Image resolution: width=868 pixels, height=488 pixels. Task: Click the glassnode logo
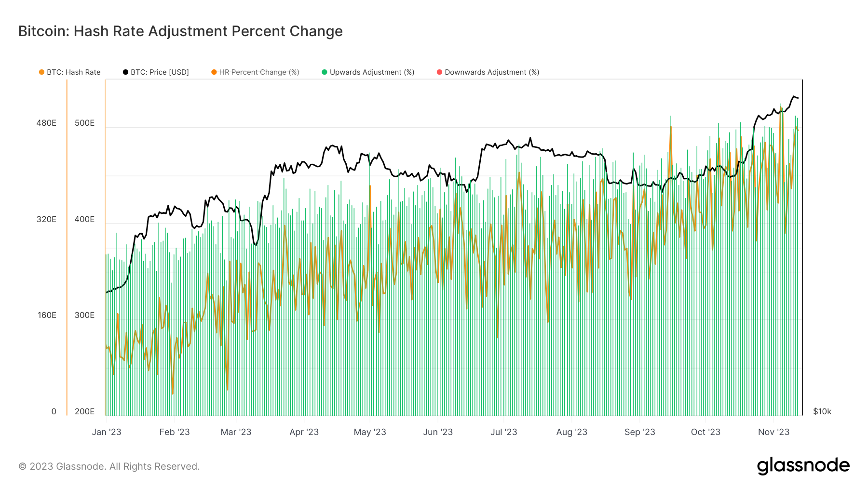tap(803, 466)
